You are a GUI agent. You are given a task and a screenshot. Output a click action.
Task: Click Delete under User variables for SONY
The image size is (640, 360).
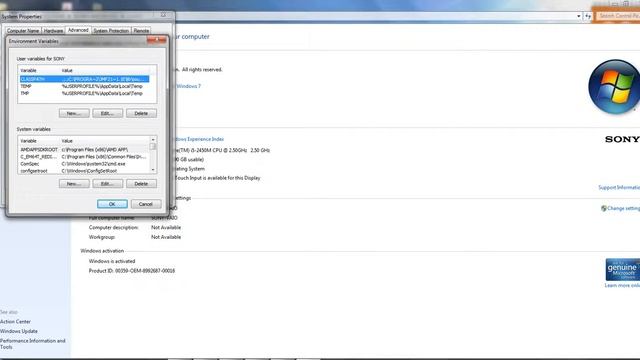coord(141,113)
